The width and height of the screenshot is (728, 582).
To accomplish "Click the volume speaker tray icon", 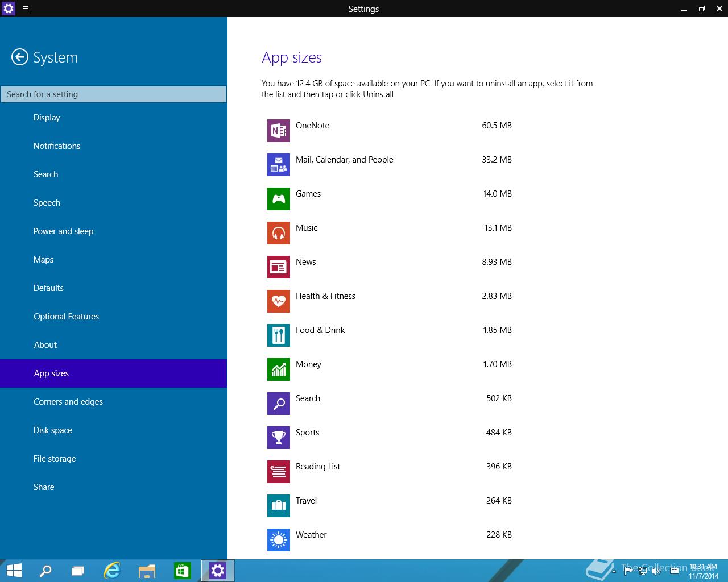I will [x=656, y=571].
